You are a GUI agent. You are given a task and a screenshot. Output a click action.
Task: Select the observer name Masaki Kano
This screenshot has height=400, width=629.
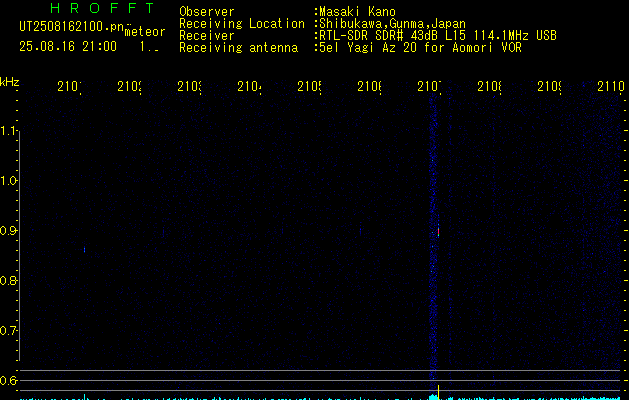357,12
